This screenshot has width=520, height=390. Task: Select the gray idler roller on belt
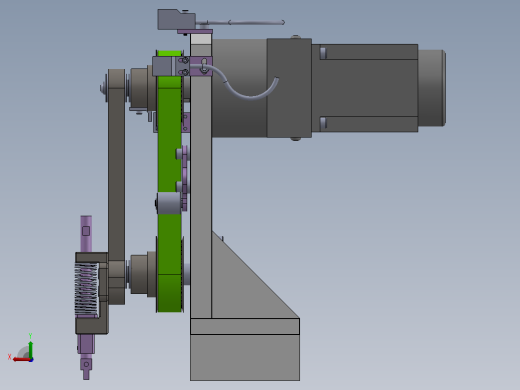click(168, 203)
